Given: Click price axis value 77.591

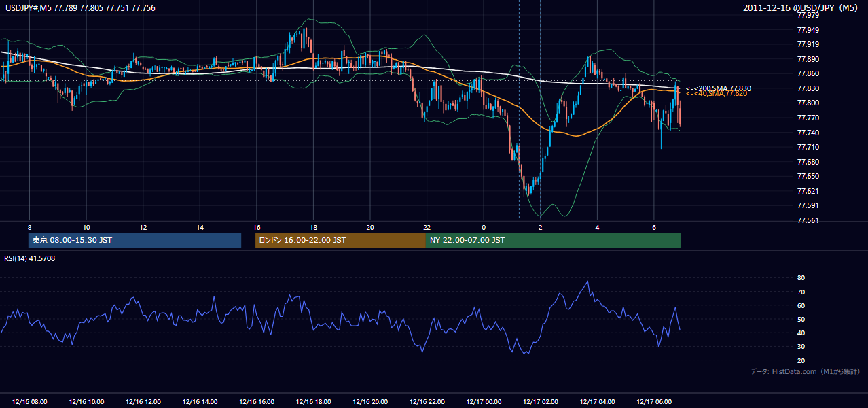Looking at the screenshot, I should click(808, 205).
